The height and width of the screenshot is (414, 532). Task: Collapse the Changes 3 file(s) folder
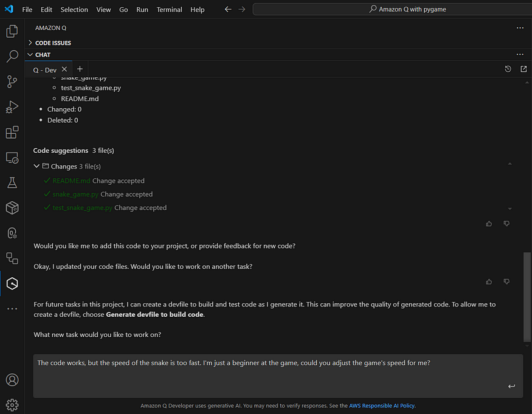36,167
